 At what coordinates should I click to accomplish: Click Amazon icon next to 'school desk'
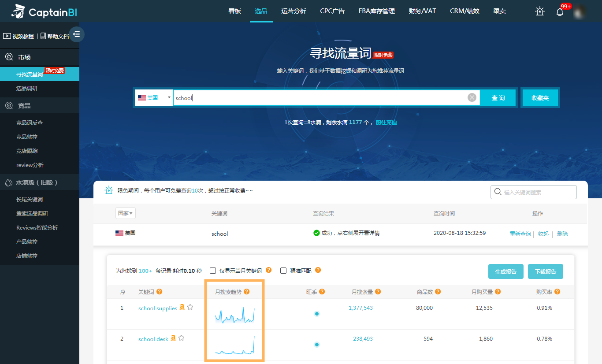(173, 338)
